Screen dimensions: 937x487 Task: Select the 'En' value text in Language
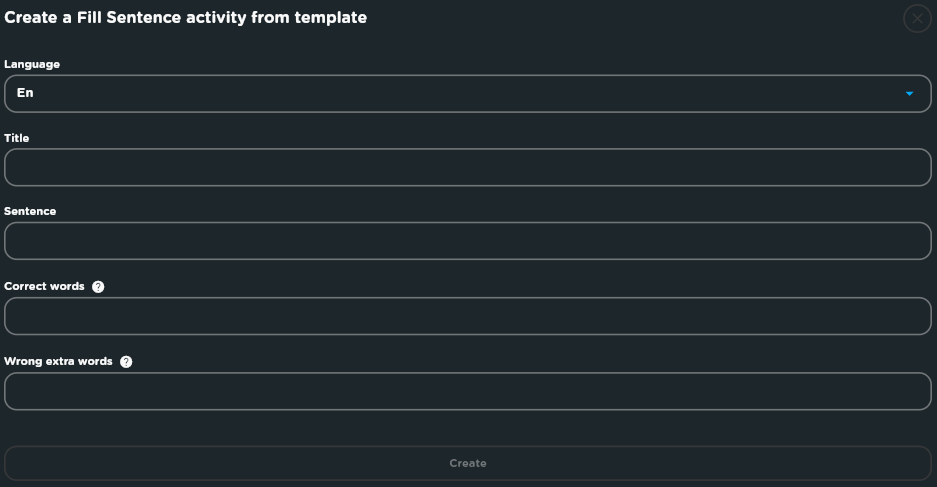tap(25, 93)
